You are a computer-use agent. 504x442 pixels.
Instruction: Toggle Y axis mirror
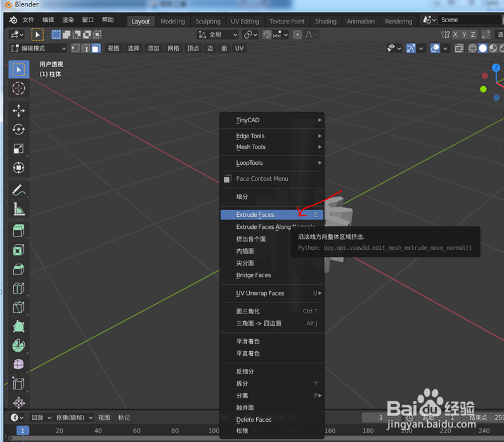pos(464,34)
